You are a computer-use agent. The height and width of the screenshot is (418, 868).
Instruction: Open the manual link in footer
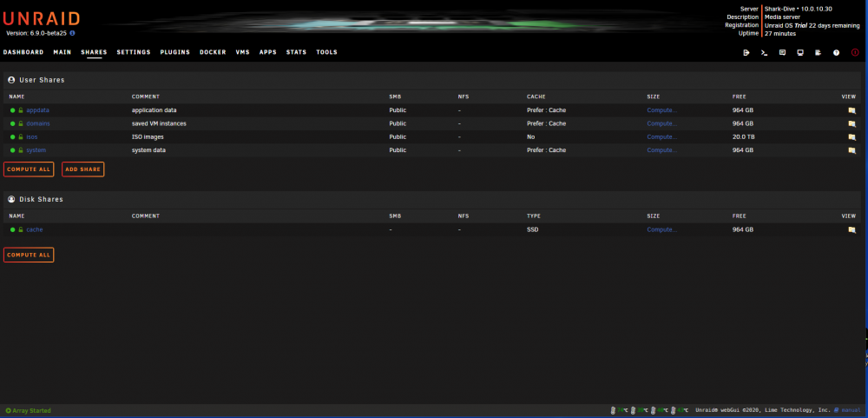847,410
